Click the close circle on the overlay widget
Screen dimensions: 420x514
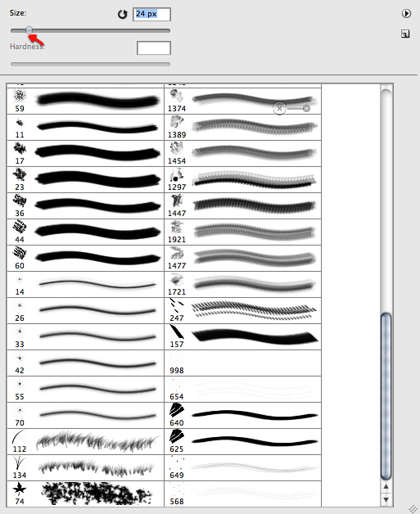tap(279, 108)
